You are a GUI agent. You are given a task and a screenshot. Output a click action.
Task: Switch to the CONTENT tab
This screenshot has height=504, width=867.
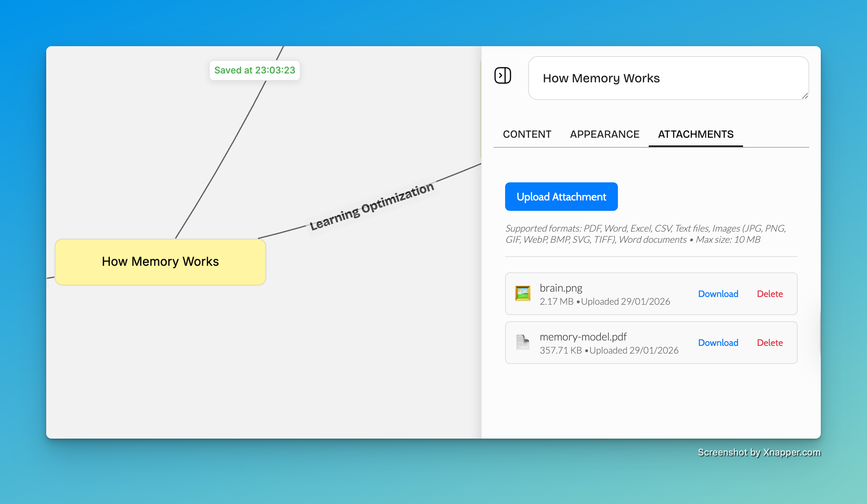pos(527,134)
